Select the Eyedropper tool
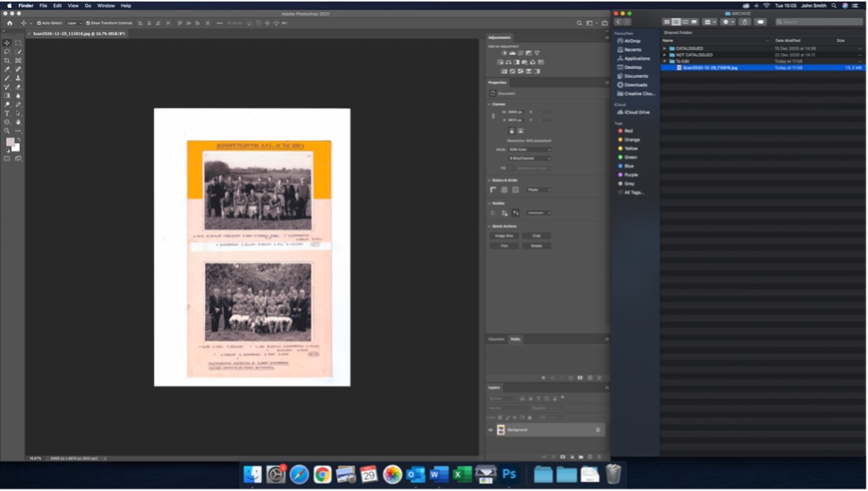Viewport: 868px width, 491px height. tap(7, 69)
